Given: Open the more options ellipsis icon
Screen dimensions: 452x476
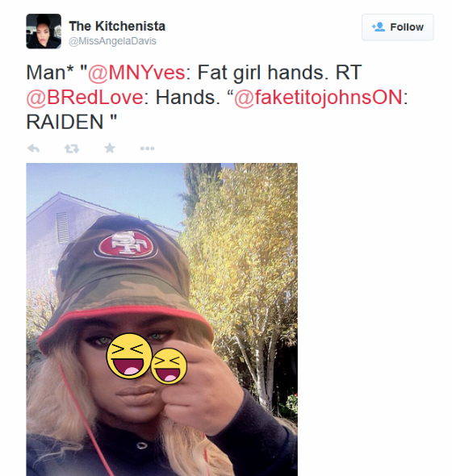Looking at the screenshot, I should pos(148,148).
